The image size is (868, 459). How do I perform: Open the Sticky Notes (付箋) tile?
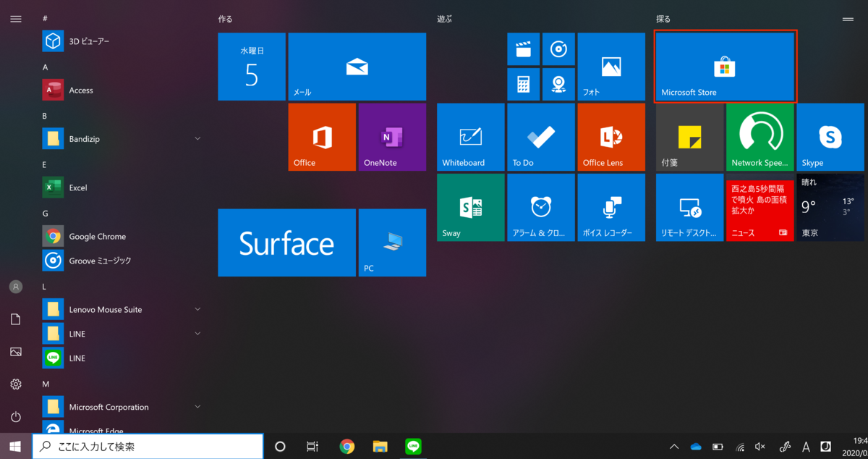[x=690, y=137]
